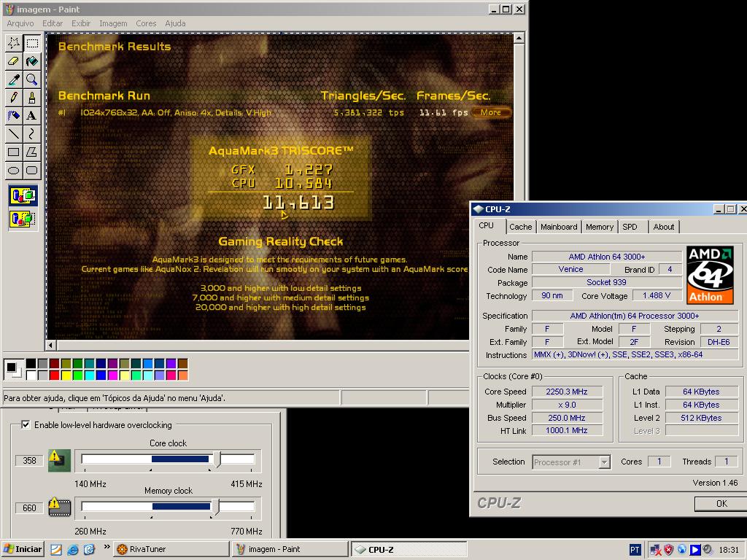Click the core clock value field 358
The height and width of the screenshot is (560, 747).
pyautogui.click(x=29, y=461)
